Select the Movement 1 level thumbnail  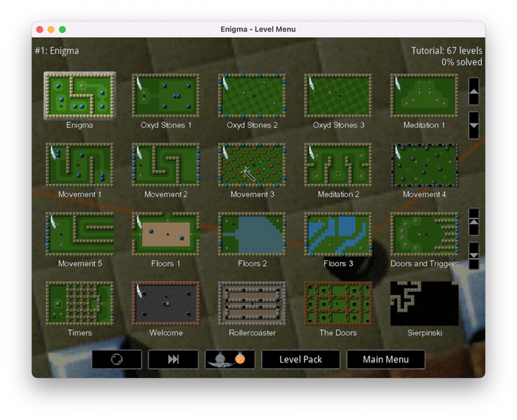click(80, 165)
